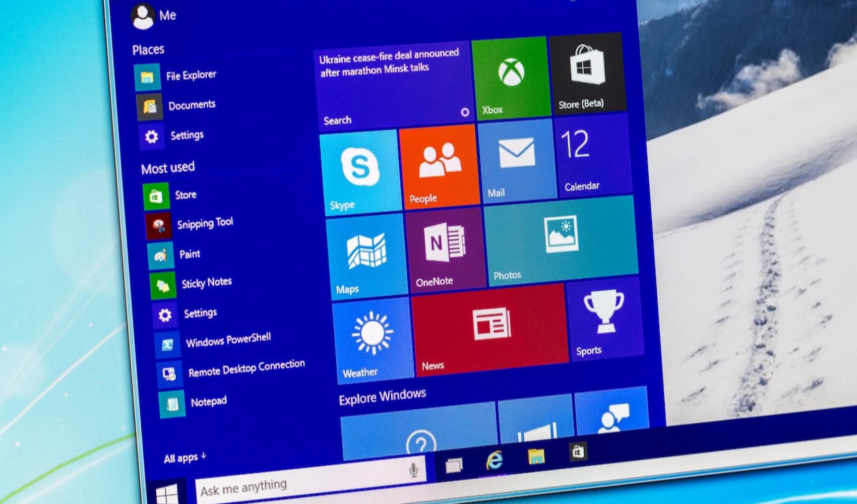Launch the Skype tile

pyautogui.click(x=360, y=172)
